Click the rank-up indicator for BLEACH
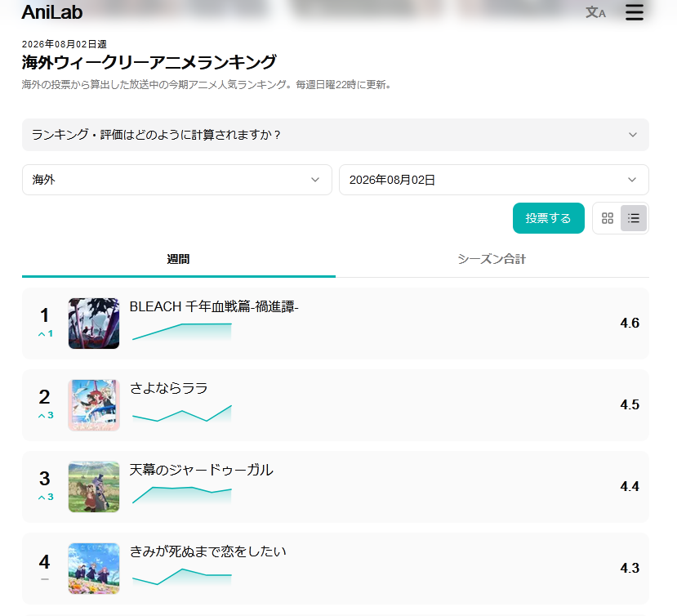This screenshot has height=616, width=677. (x=46, y=334)
